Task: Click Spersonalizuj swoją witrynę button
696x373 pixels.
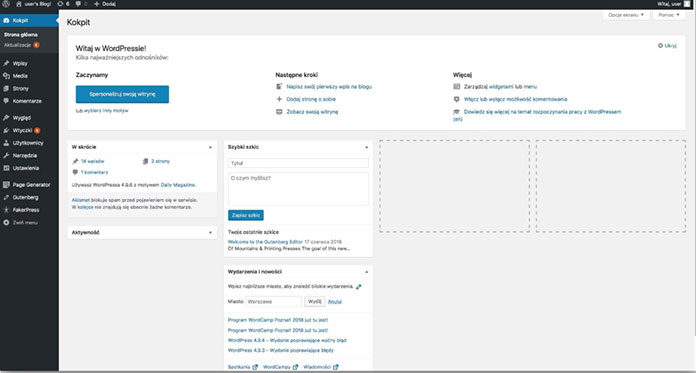Action: 122,94
